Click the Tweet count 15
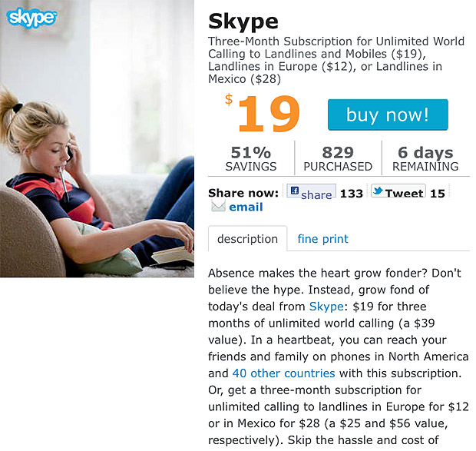The width and height of the screenshot is (476, 451). click(x=438, y=194)
